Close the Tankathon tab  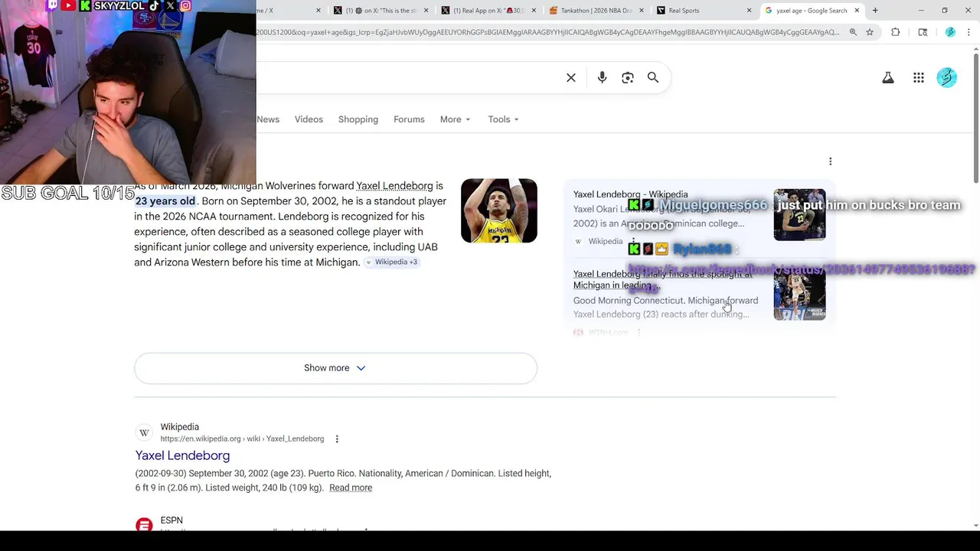[x=641, y=11]
